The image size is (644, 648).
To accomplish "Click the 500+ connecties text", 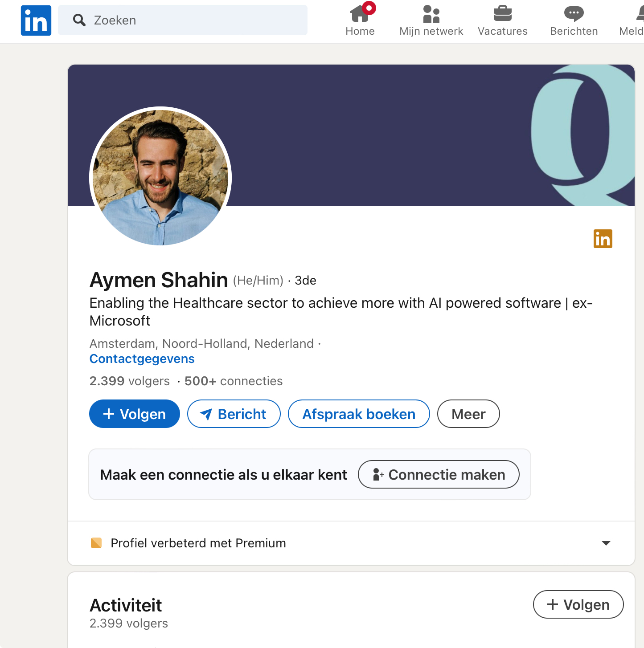I will [233, 381].
